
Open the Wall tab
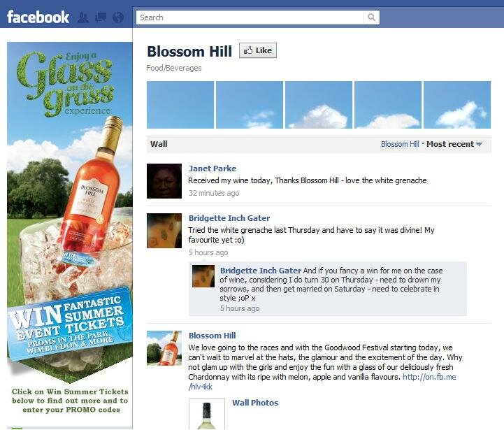click(159, 144)
